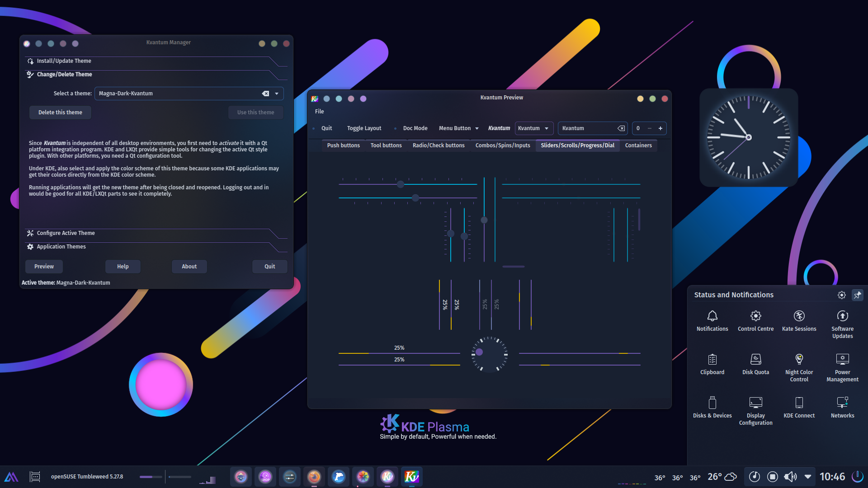Screen dimensions: 868x488
Task: Open KDE Connect tray item
Action: pyautogui.click(x=799, y=408)
